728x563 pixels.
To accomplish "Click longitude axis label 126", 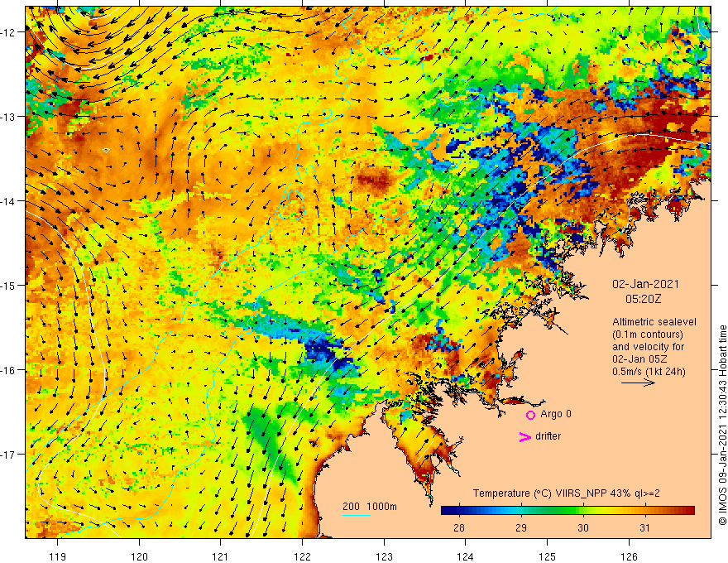I will (629, 556).
